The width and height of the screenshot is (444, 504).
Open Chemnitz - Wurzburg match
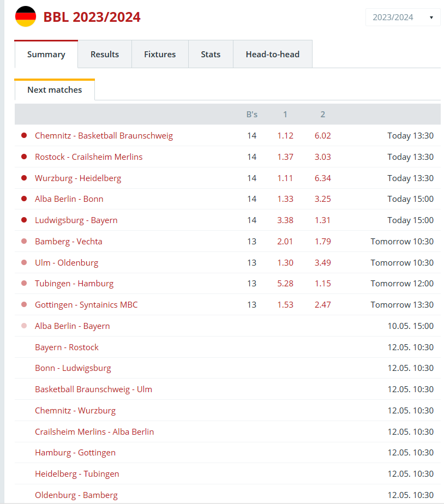75,411
